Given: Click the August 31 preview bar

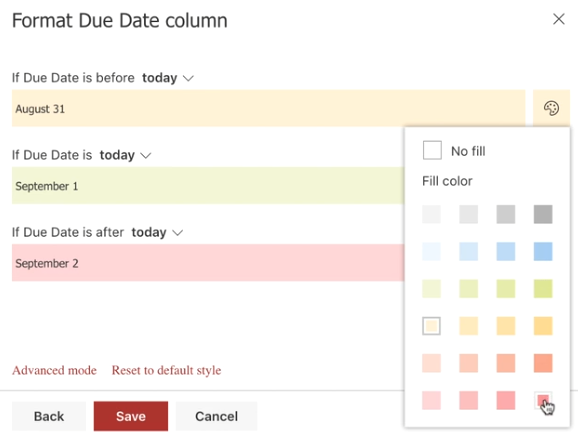Looking at the screenshot, I should 268,108.
